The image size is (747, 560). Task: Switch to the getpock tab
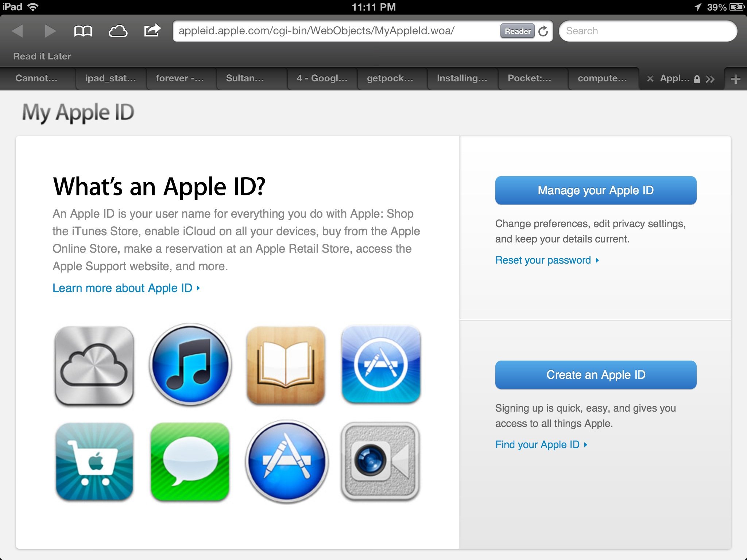[391, 78]
